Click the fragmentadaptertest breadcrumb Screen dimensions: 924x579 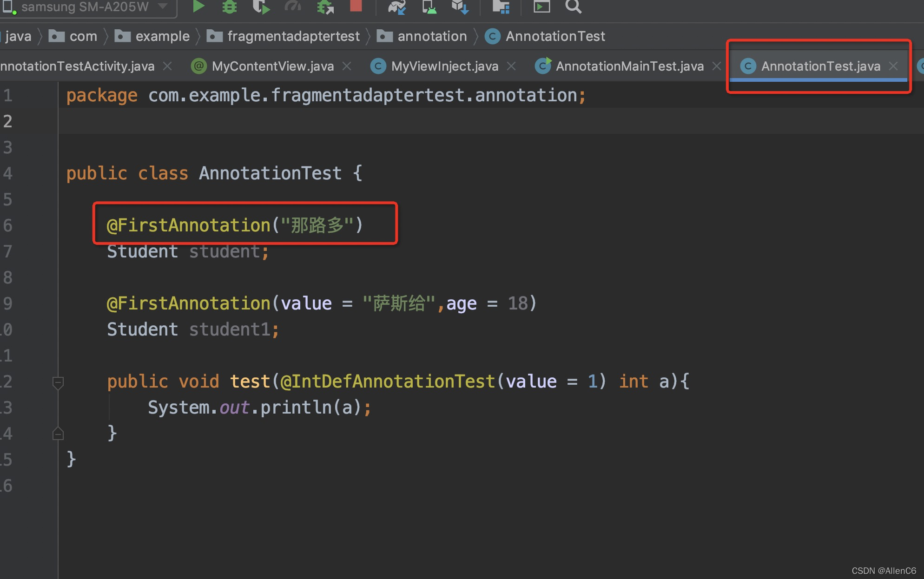(284, 36)
